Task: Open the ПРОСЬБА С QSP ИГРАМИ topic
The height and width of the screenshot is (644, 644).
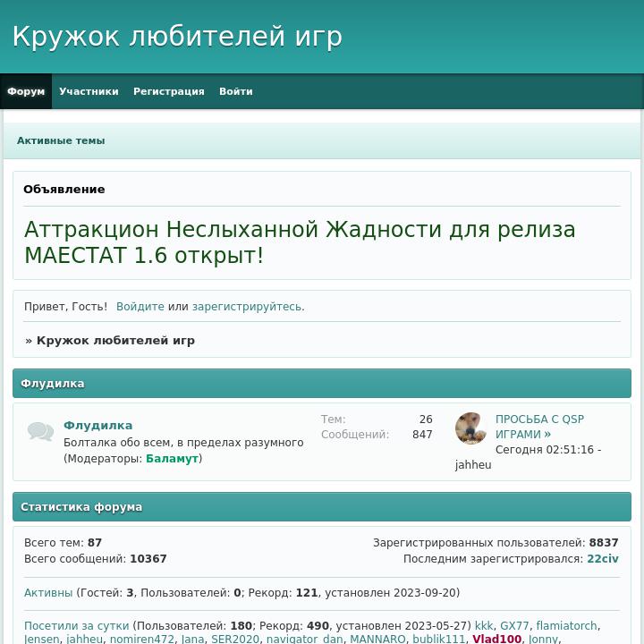Action: coord(539,427)
